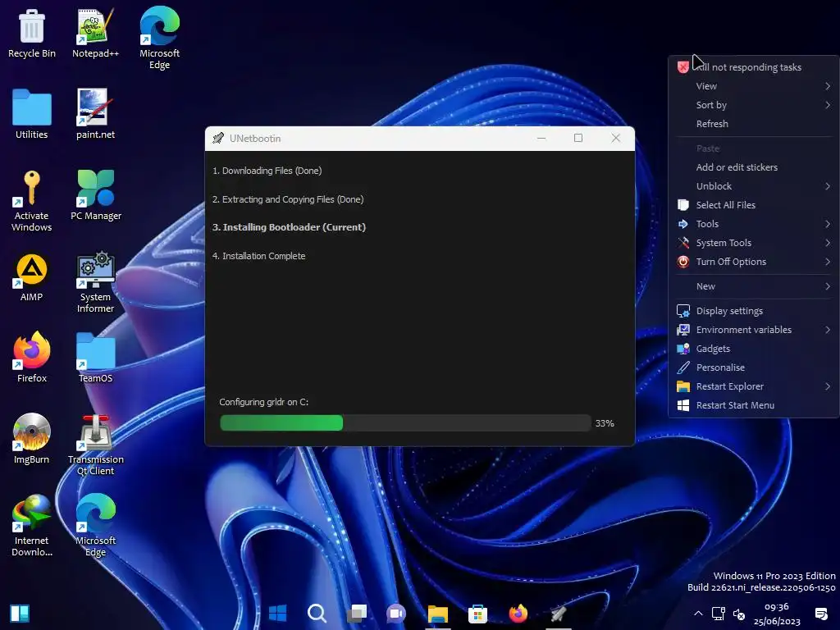Click the 'Installing Bootloader (Current)' step
The height and width of the screenshot is (630, 840).
(x=289, y=227)
